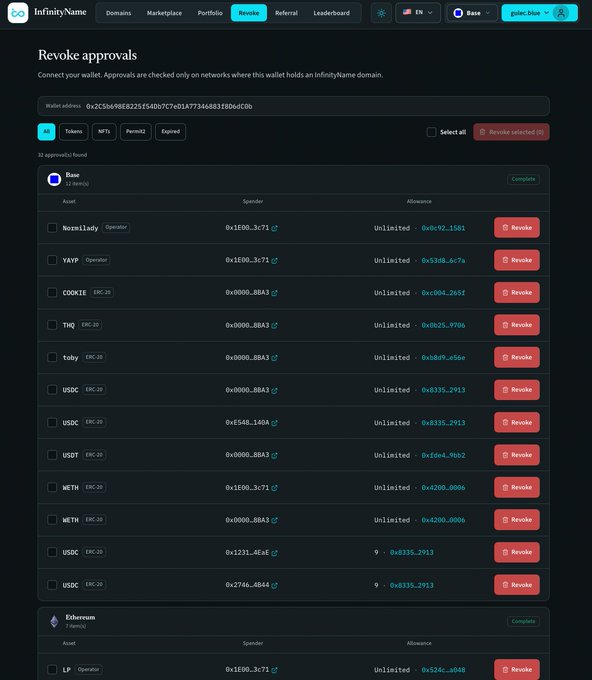The width and height of the screenshot is (592, 680).
Task: Click the ERC-20 tag next to COOKIE
Action: coord(102,292)
